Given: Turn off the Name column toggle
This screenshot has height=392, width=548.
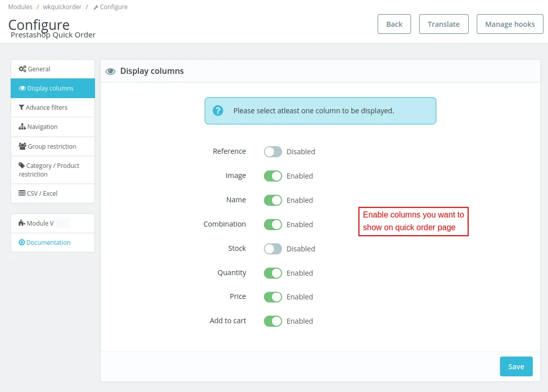Looking at the screenshot, I should [272, 200].
